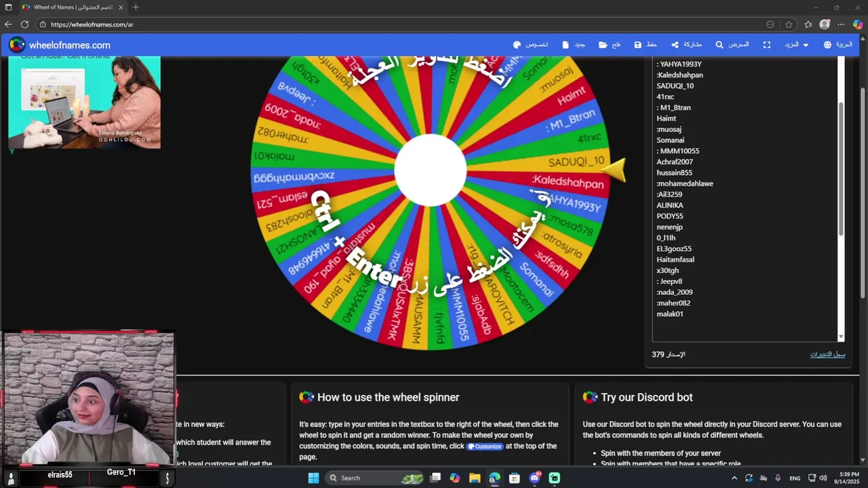Select entry YAHYA1993Y in the names list
868x488 pixels.
[x=679, y=64]
